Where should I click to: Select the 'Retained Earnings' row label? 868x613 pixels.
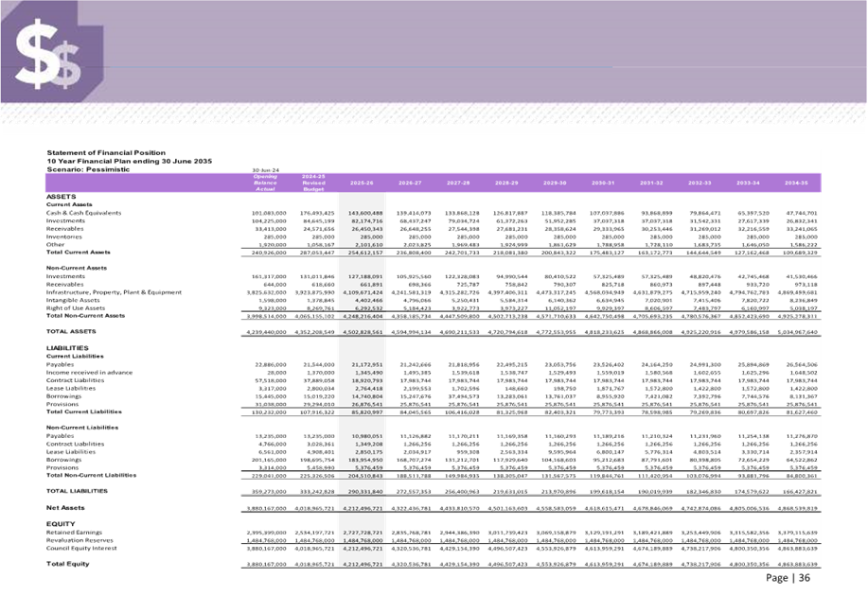tap(74, 533)
